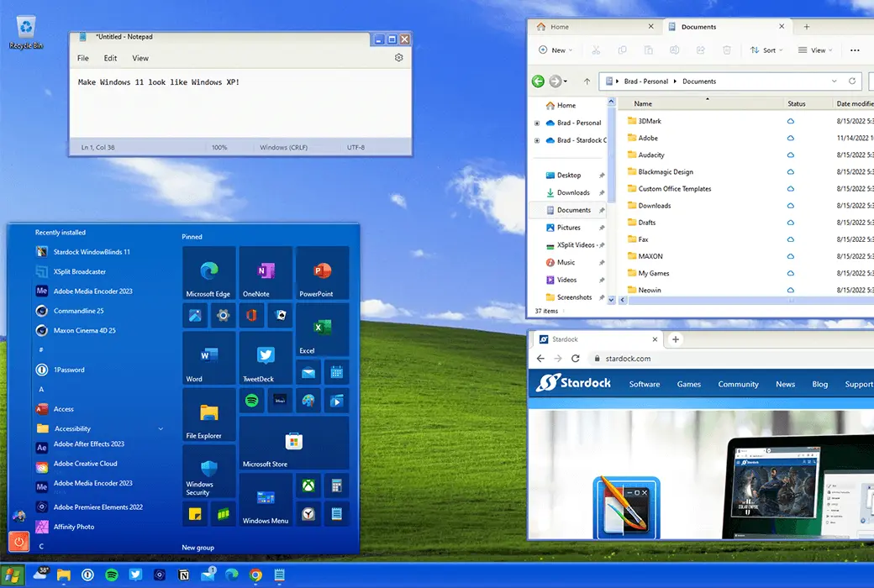Open Notion from the taskbar

pos(183,575)
